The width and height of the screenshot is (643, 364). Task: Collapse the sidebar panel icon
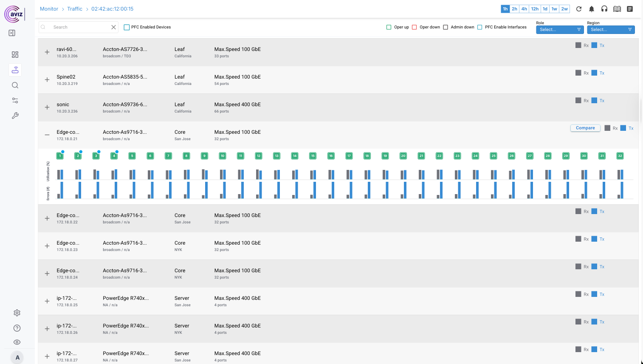(x=12, y=33)
